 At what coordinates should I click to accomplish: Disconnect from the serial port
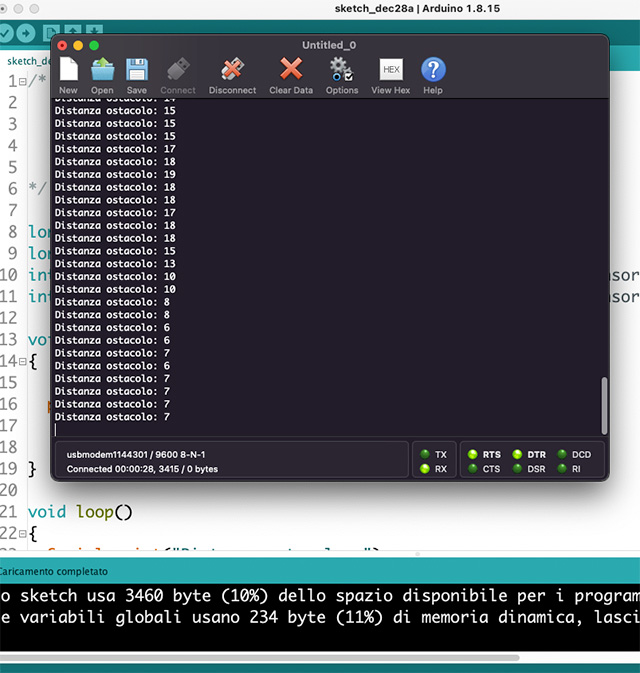[x=232, y=74]
